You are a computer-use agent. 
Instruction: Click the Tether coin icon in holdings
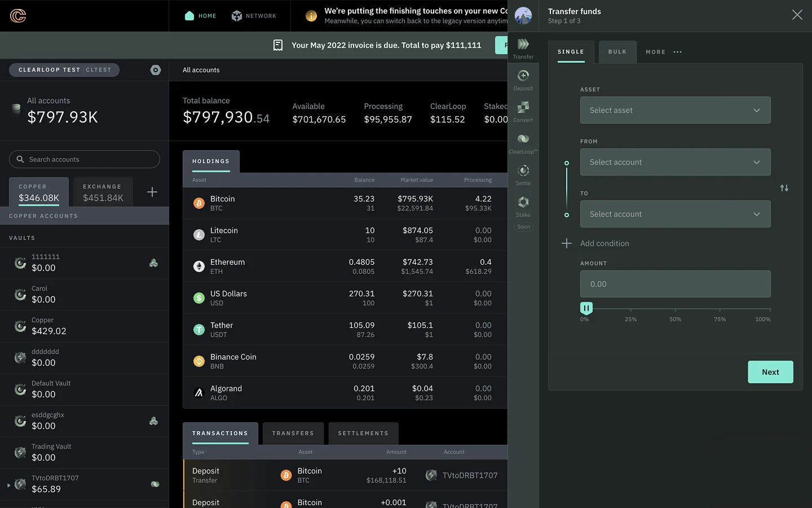(199, 330)
